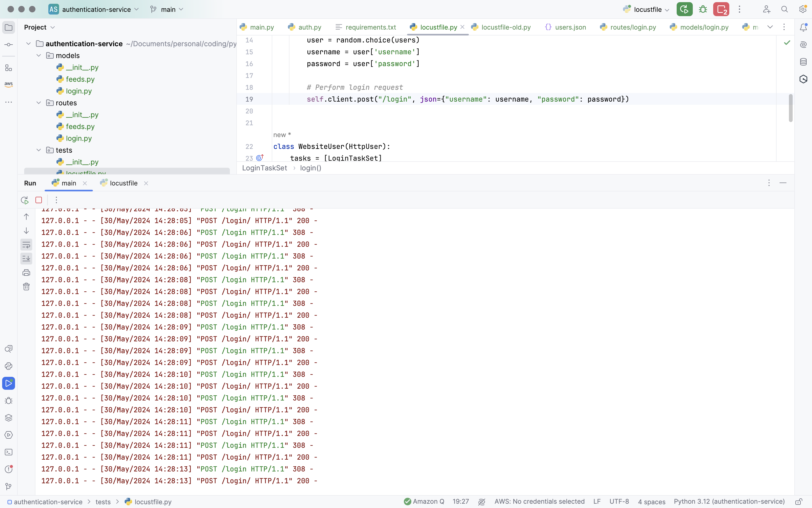Click the LF line separator widget
Screen dimensions: 812x508
597,502
